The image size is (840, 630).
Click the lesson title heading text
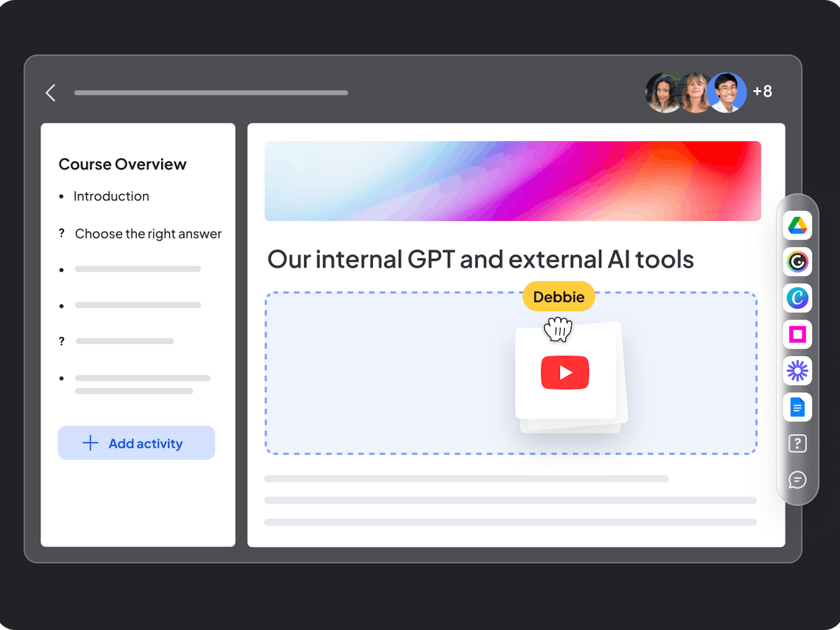[480, 260]
